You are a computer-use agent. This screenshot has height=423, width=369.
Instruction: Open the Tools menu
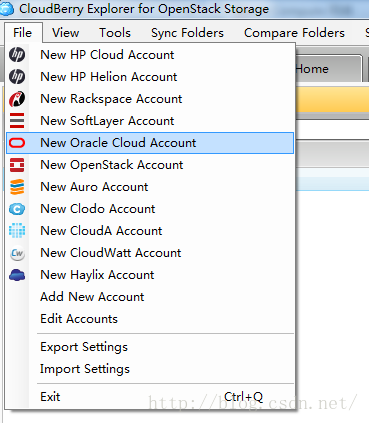click(115, 33)
